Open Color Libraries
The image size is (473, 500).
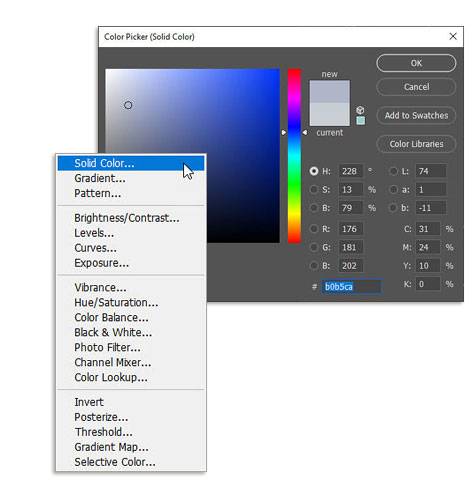pos(416,144)
